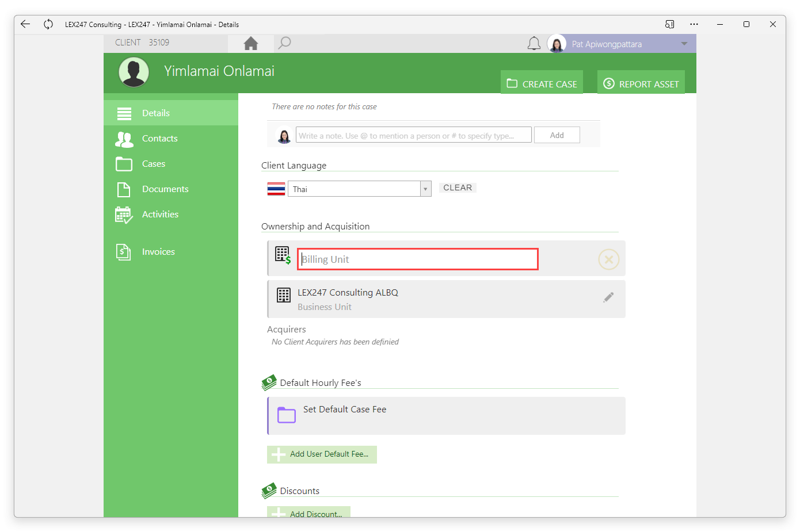Clear the client language
This screenshot has width=800, height=532.
click(458, 187)
